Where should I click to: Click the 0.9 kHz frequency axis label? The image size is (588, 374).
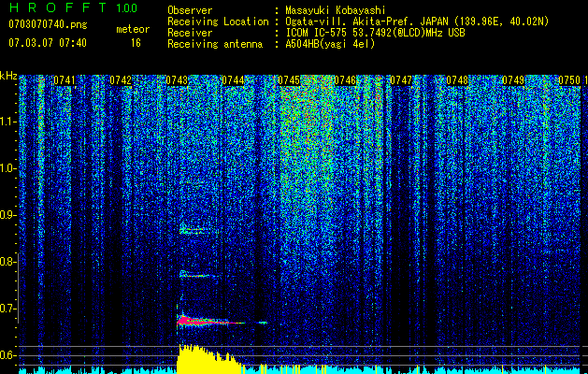pyautogui.click(x=7, y=215)
